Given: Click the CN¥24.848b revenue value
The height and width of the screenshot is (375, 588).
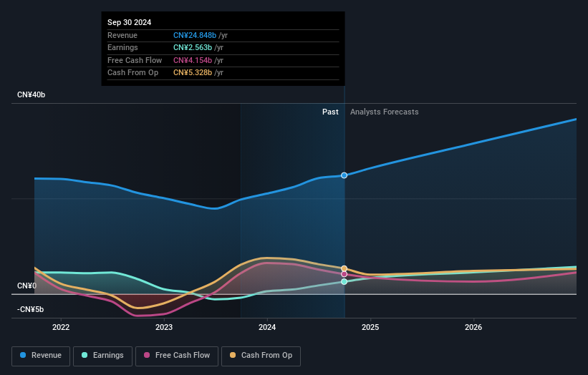Looking at the screenshot, I should [x=195, y=35].
